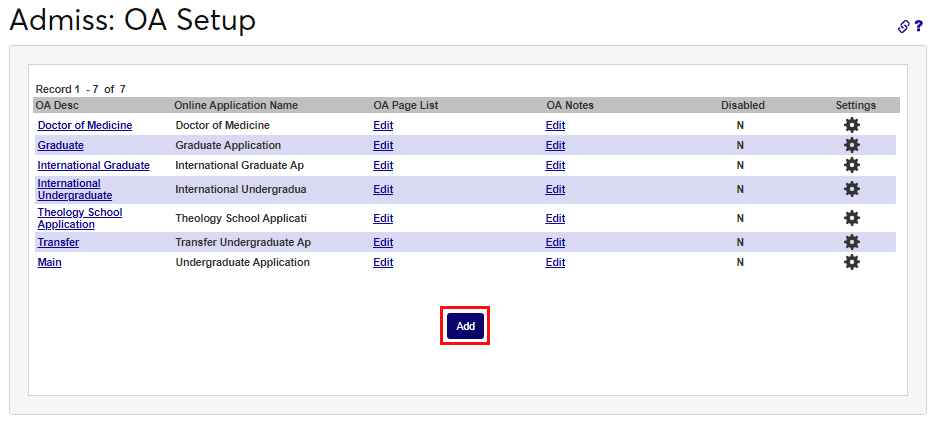The width and height of the screenshot is (936, 423).
Task: Edit OA Page List for Graduate
Action: pos(383,145)
